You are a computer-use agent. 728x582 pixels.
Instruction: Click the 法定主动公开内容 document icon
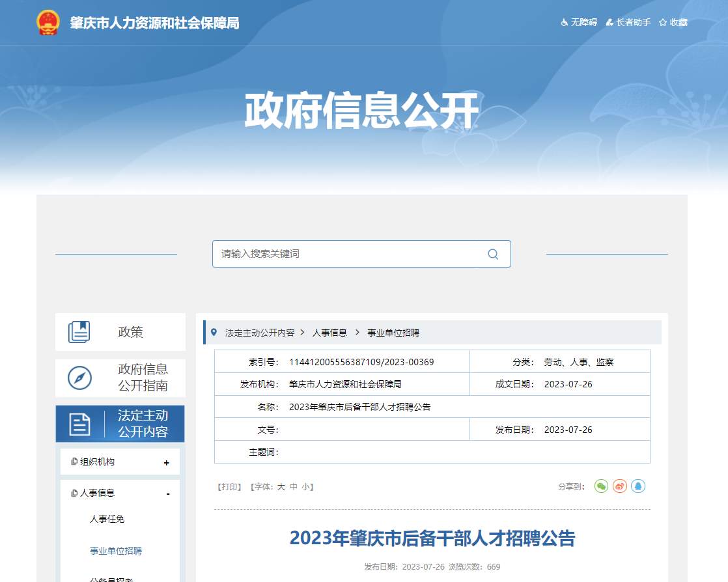79,424
